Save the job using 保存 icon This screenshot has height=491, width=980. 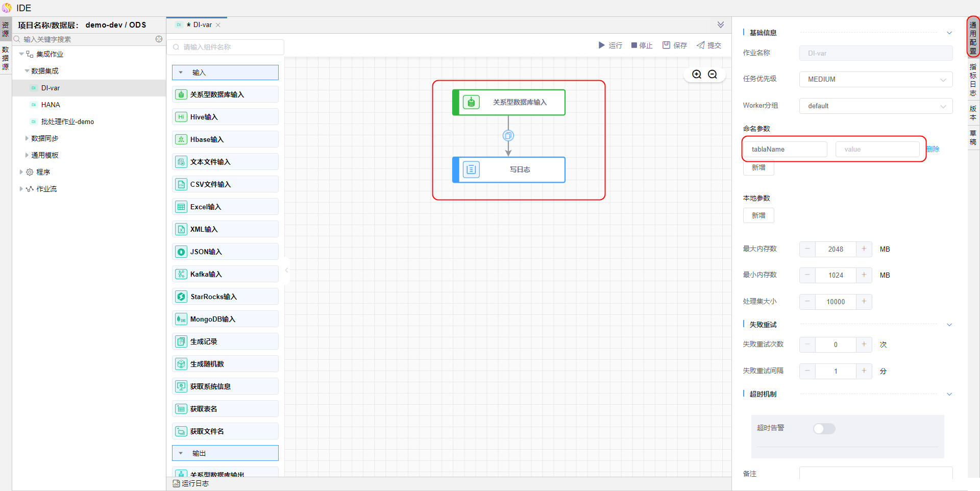tap(666, 45)
